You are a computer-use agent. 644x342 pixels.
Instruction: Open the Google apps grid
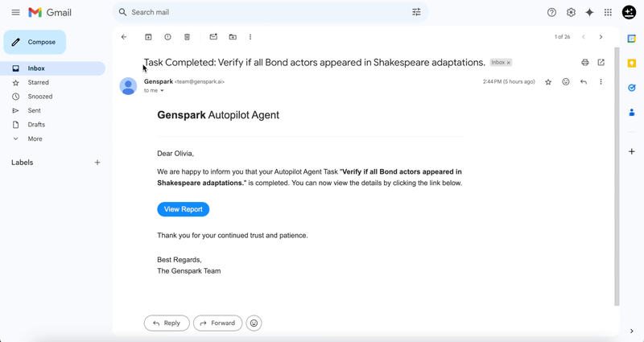(x=609, y=12)
